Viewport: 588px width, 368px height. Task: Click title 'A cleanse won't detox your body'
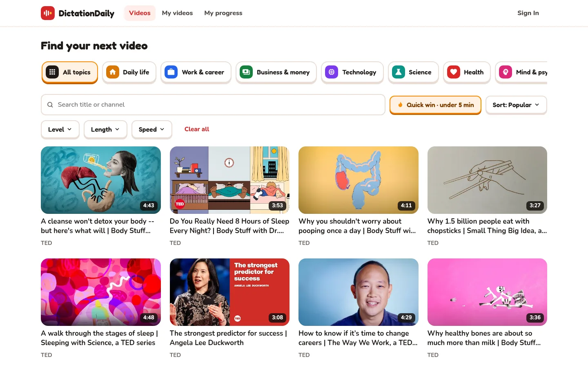(98, 226)
